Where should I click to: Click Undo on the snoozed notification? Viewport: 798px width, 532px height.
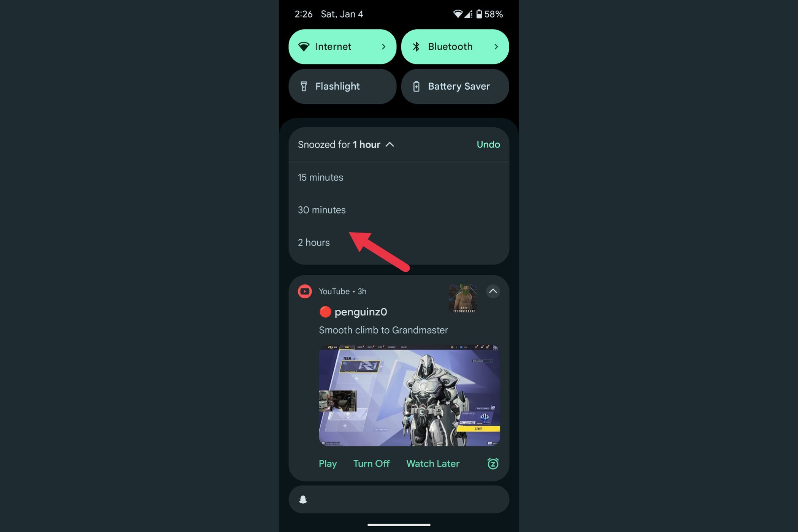[x=488, y=144]
